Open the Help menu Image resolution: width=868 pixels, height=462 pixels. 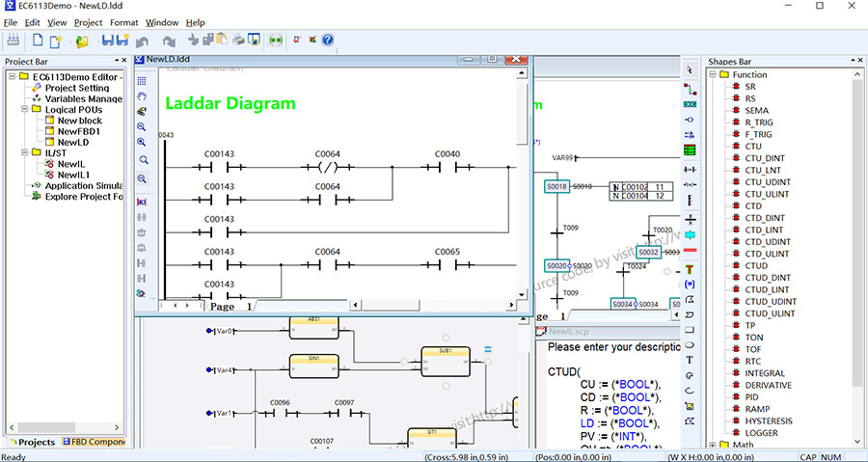[x=196, y=23]
